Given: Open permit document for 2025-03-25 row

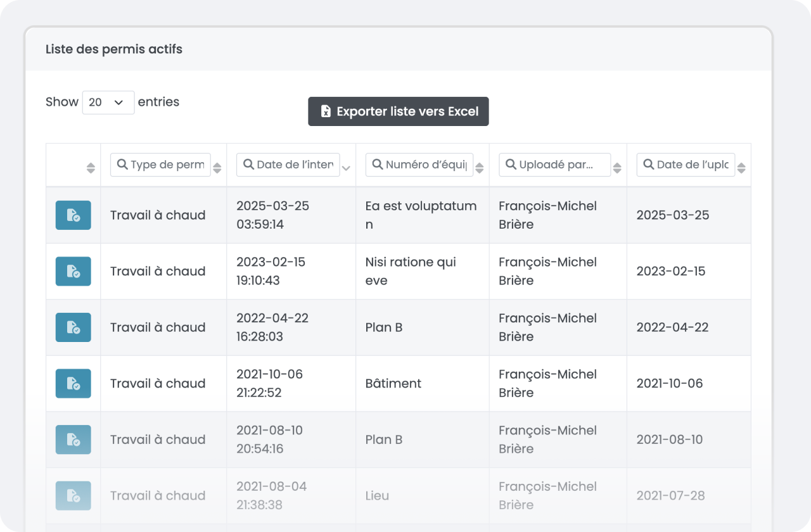Looking at the screenshot, I should (x=73, y=215).
